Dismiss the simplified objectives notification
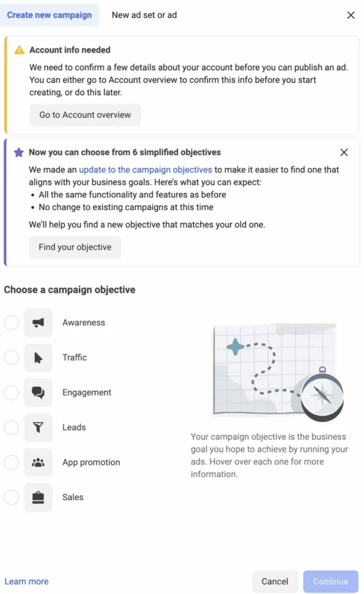The width and height of the screenshot is (364, 594). [344, 152]
